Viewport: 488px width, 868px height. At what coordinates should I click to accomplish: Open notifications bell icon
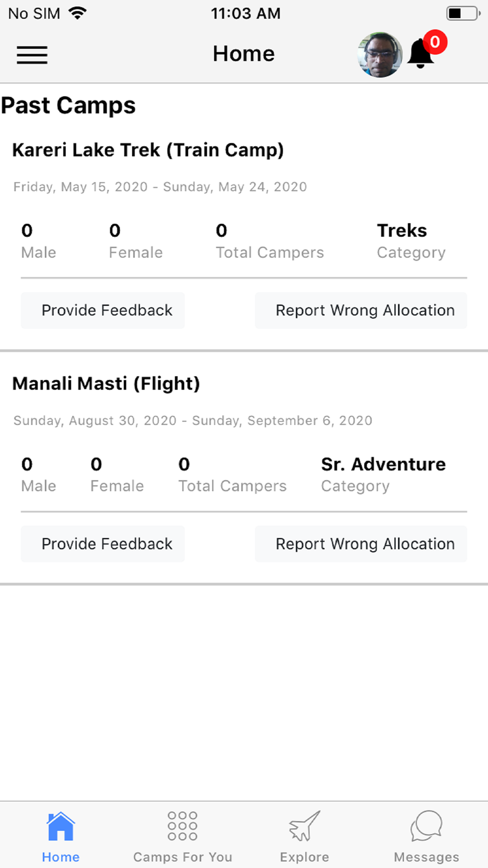420,55
